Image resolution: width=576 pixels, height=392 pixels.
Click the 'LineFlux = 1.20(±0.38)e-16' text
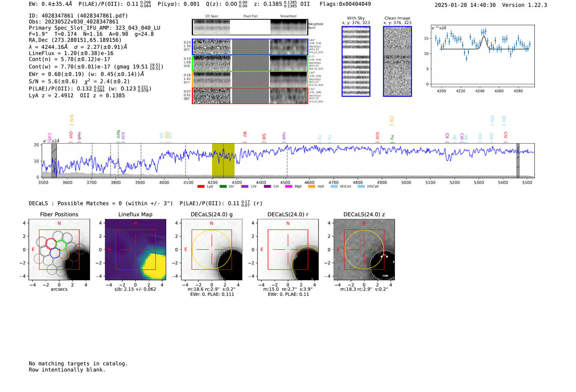[x=71, y=53]
